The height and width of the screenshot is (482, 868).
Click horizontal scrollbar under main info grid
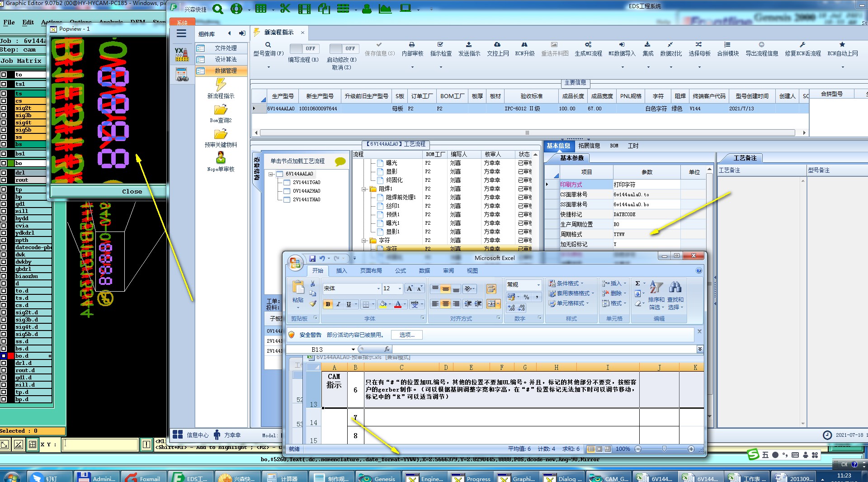[528, 132]
